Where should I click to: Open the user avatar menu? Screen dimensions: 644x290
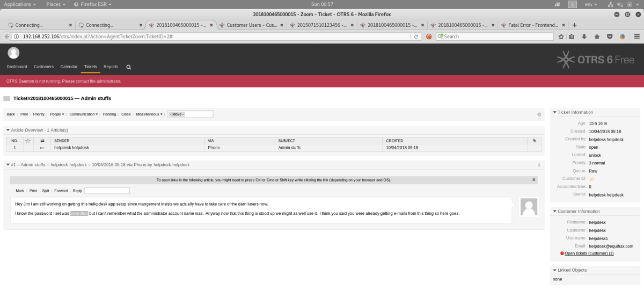tap(13, 53)
